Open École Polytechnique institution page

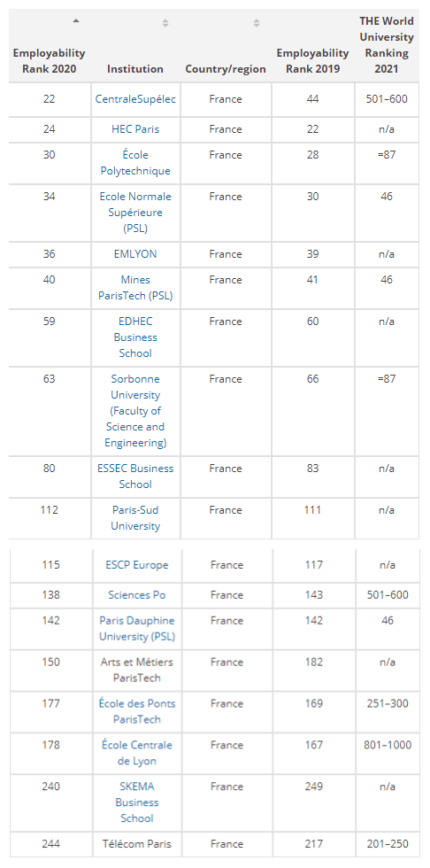tap(135, 163)
